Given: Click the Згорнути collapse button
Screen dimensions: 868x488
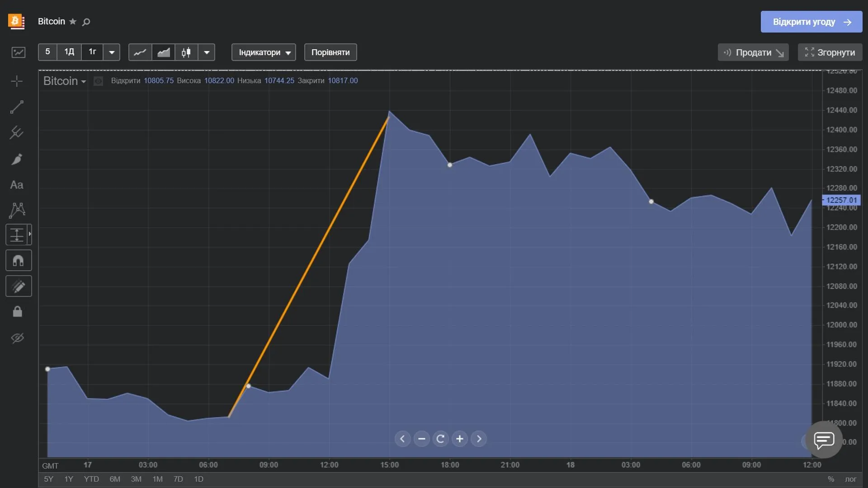Looking at the screenshot, I should pos(830,52).
